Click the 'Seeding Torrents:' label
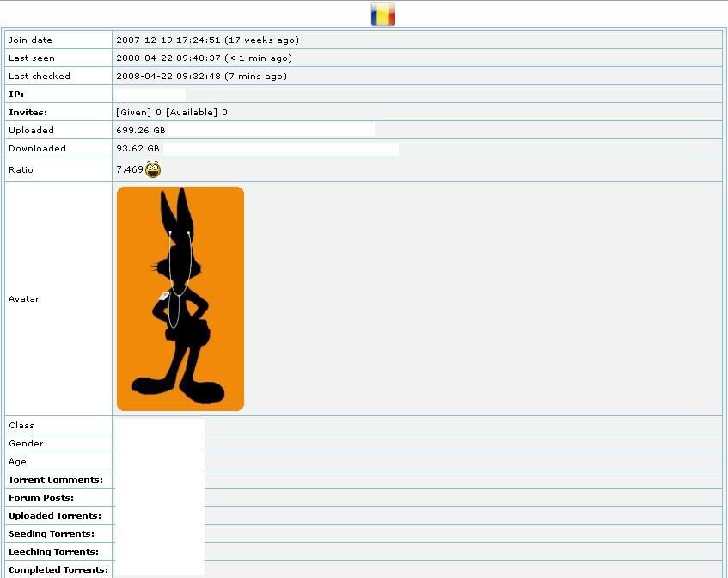The image size is (728, 578). 52,534
